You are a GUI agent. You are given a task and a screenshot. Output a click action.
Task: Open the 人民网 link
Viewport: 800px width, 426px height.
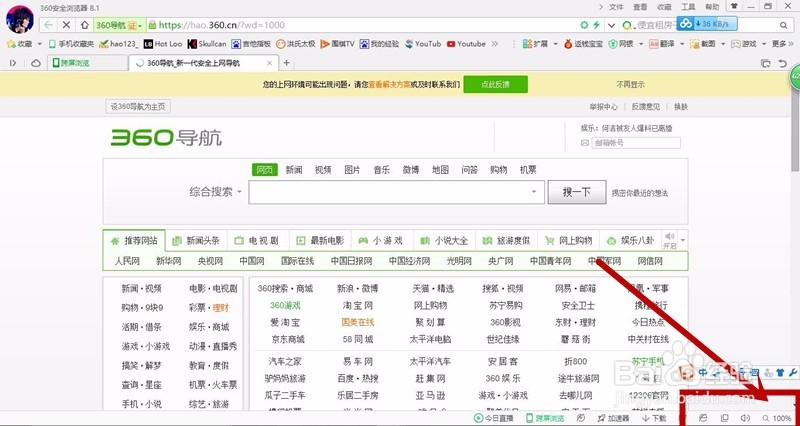click(127, 261)
